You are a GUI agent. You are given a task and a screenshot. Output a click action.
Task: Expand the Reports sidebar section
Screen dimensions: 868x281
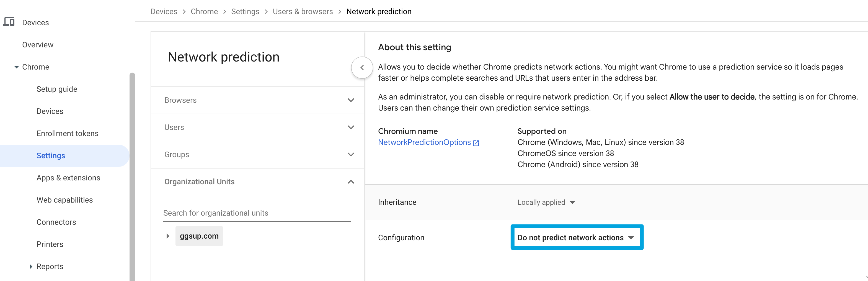(31, 266)
